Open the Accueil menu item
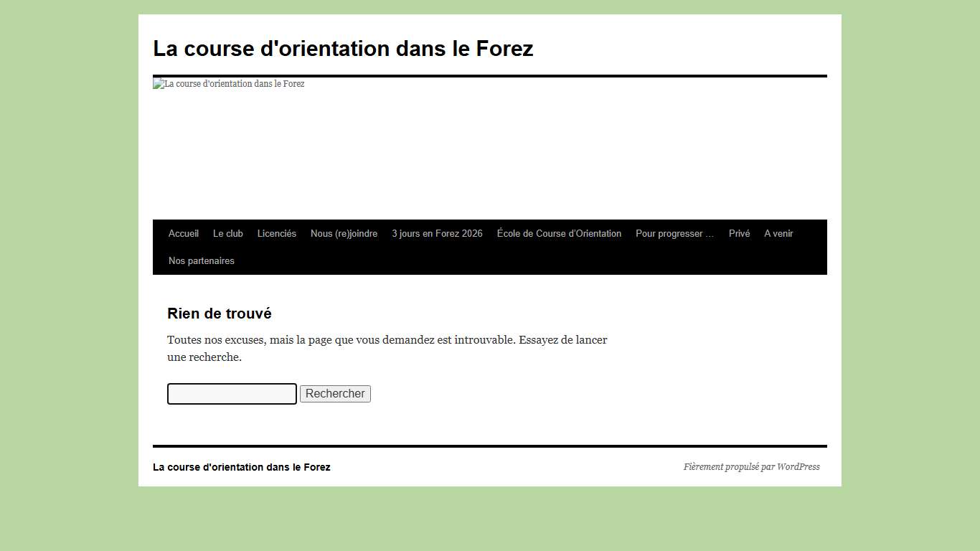The image size is (980, 551). [183, 233]
